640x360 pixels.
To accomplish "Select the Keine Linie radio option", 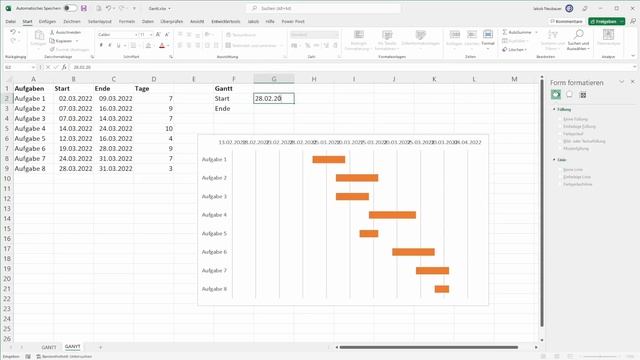I will coord(560,169).
